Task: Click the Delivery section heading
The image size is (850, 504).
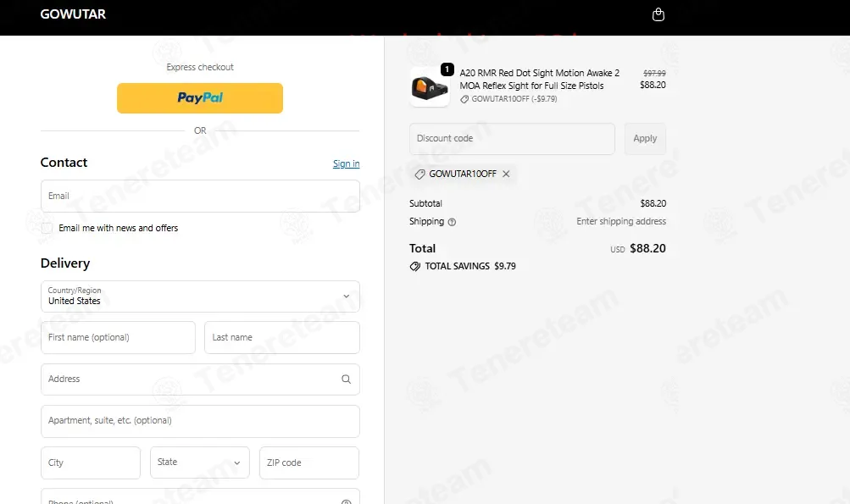Action: coord(65,263)
